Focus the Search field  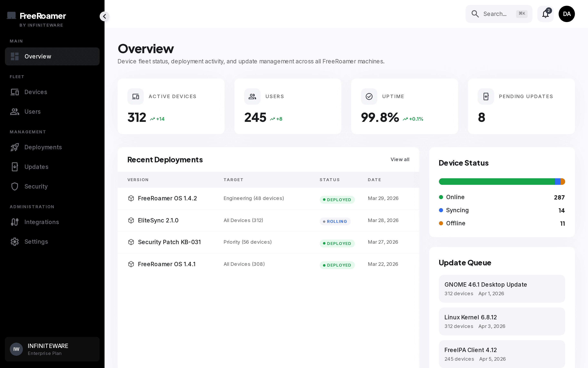499,14
